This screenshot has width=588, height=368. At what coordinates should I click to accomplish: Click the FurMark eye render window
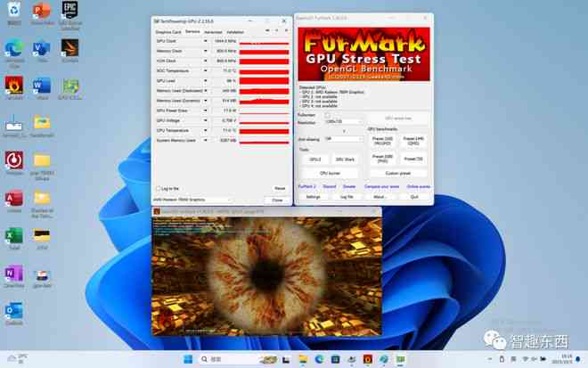point(266,275)
